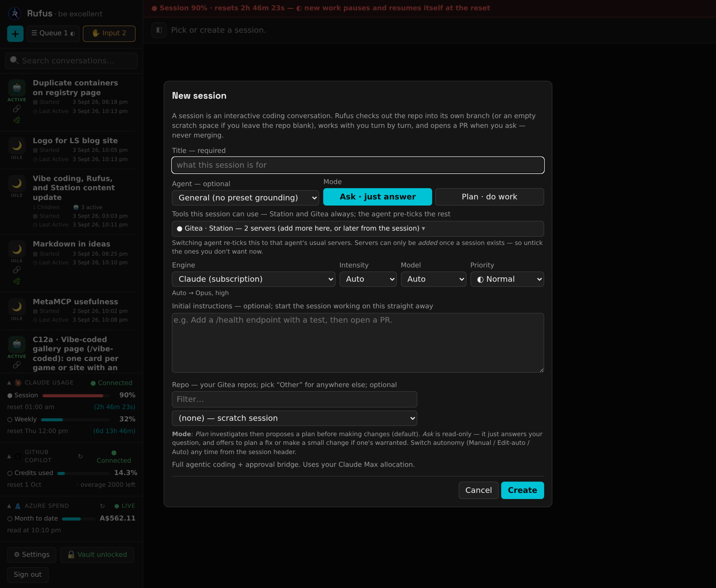716x588 pixels.
Task: Click the moon icon of Vibe coding session
Action: pyautogui.click(x=17, y=184)
